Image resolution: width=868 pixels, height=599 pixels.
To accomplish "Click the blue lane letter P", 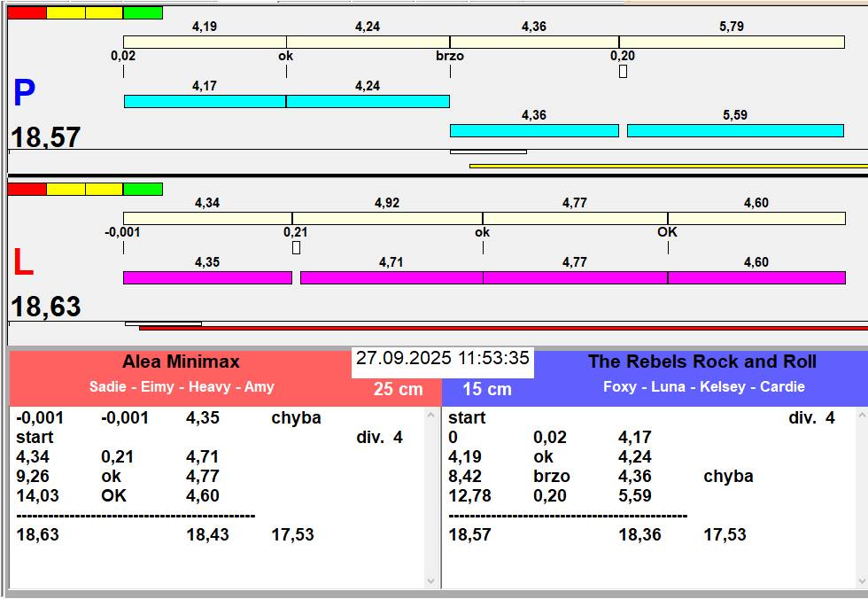I will click(x=25, y=92).
